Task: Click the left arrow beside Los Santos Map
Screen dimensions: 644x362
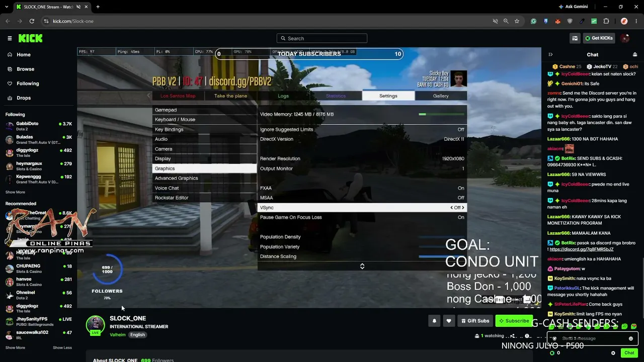Action: tap(148, 96)
